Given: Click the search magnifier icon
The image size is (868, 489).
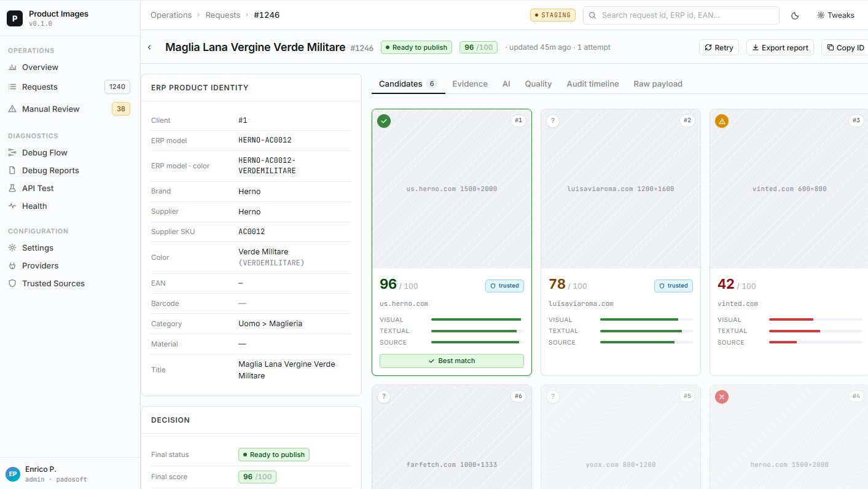Looking at the screenshot, I should point(593,15).
